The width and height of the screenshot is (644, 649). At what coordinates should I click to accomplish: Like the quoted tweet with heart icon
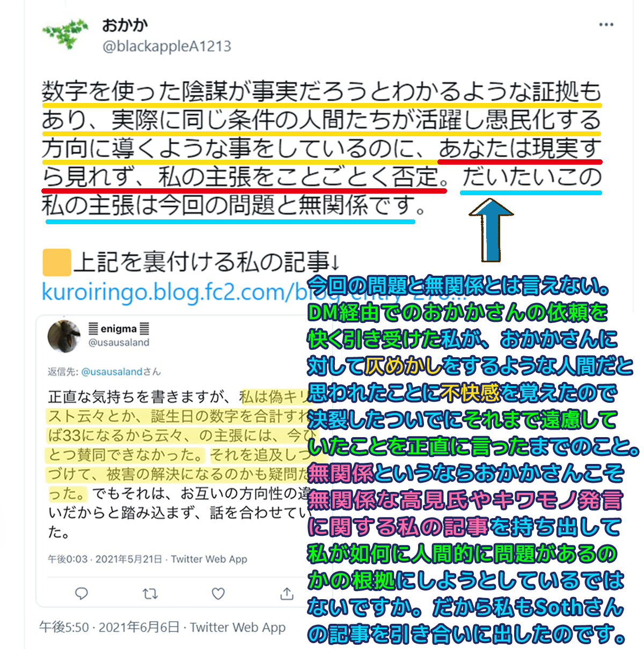[218, 593]
